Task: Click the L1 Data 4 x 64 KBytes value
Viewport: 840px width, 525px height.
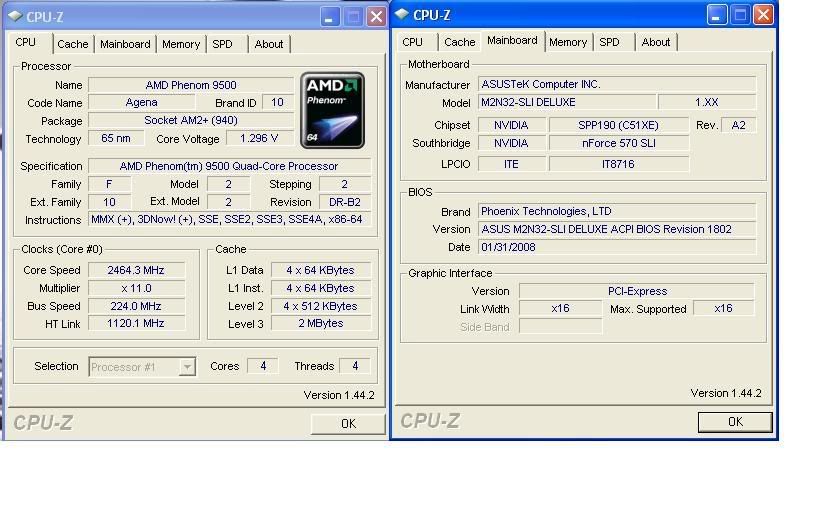Action: click(320, 270)
